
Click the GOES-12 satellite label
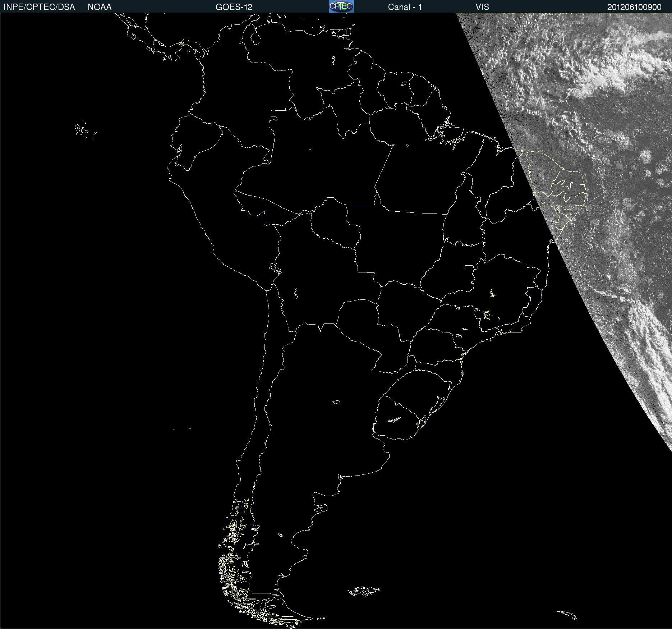point(234,7)
